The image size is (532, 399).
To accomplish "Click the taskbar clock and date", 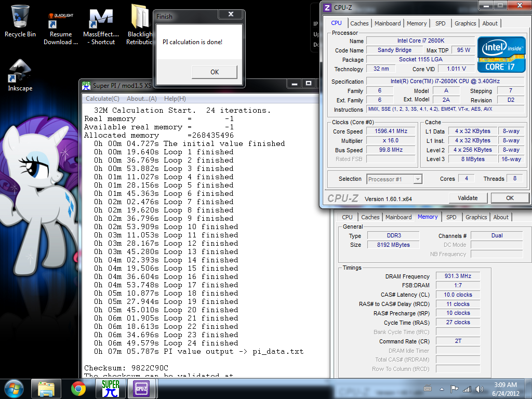I will (506, 389).
